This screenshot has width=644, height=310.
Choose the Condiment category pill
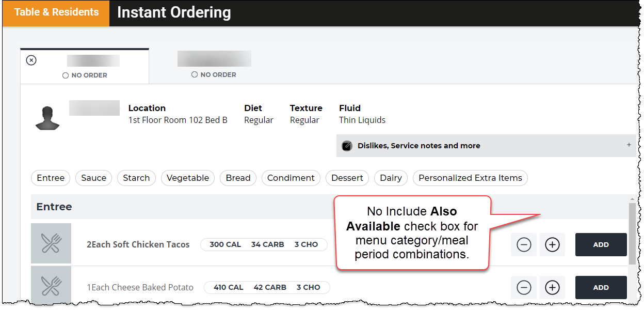coord(291,178)
